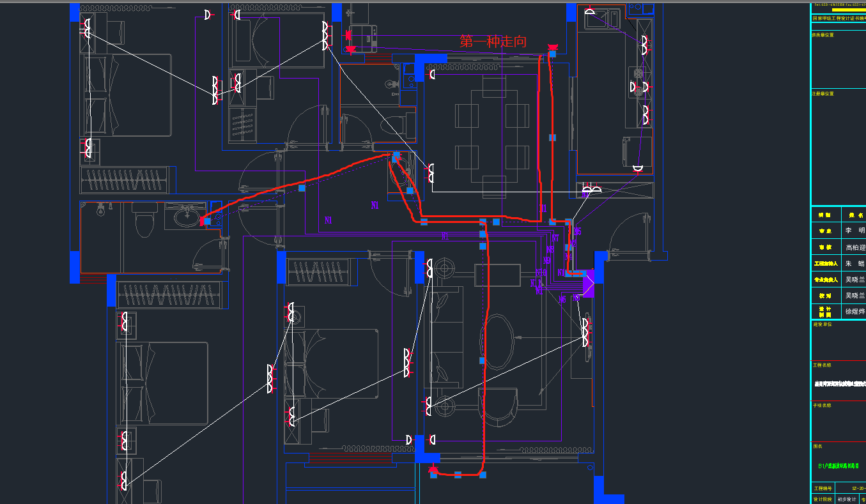This screenshot has width=866, height=504.
Task: Select the green drawing title B1户型插座线路布置图
Action: [x=839, y=466]
